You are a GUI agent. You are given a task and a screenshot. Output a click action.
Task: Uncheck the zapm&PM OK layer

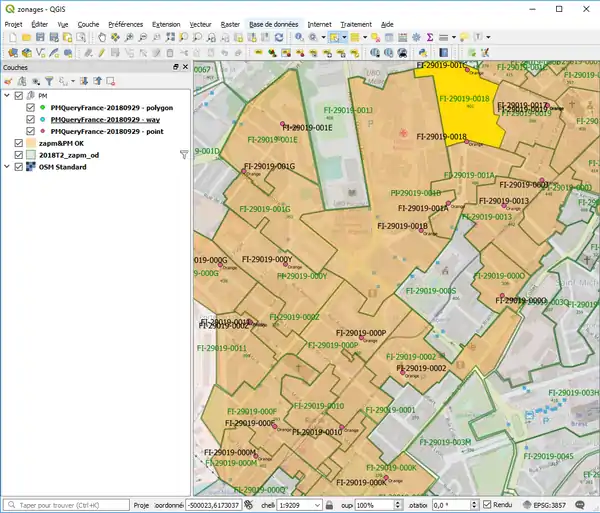pos(18,143)
